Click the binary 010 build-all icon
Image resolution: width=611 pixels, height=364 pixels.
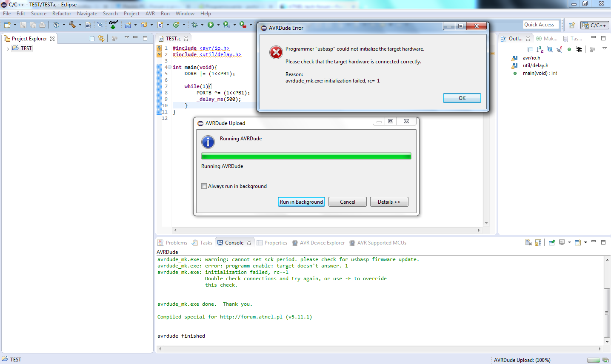[89, 25]
